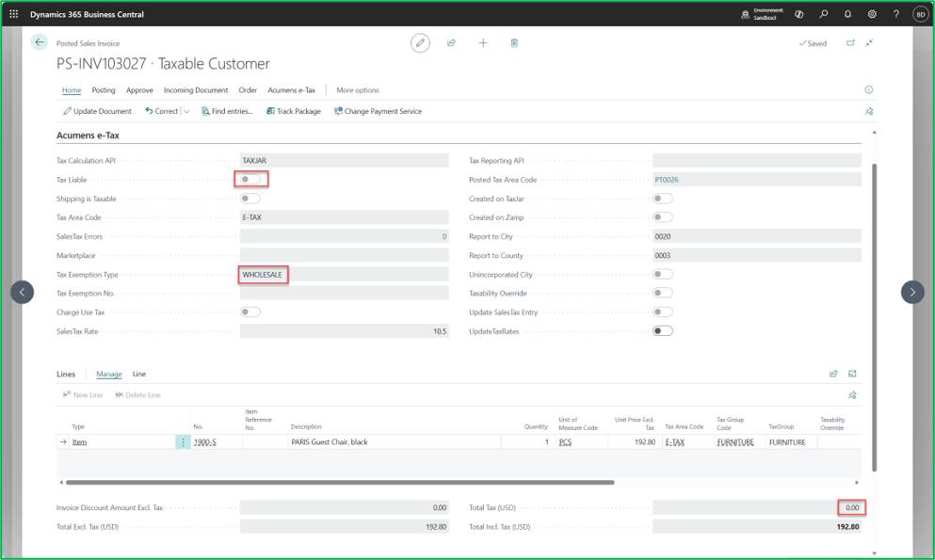Toggle the Created on TaxJar switch
935x560 pixels.
[x=663, y=199]
